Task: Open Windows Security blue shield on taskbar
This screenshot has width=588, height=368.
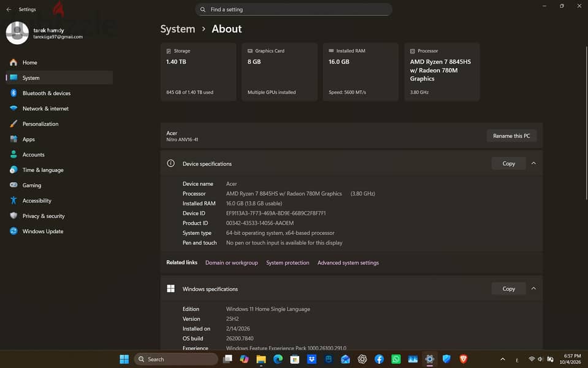Action: pos(446,359)
